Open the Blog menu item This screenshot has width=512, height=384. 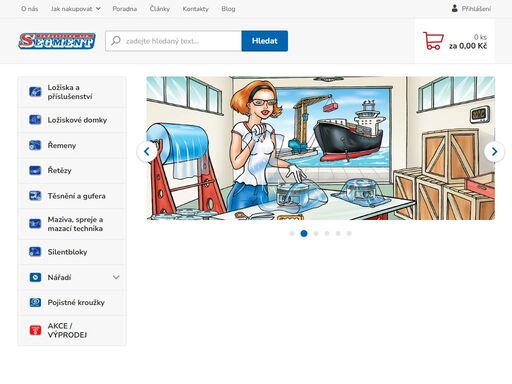tap(228, 9)
